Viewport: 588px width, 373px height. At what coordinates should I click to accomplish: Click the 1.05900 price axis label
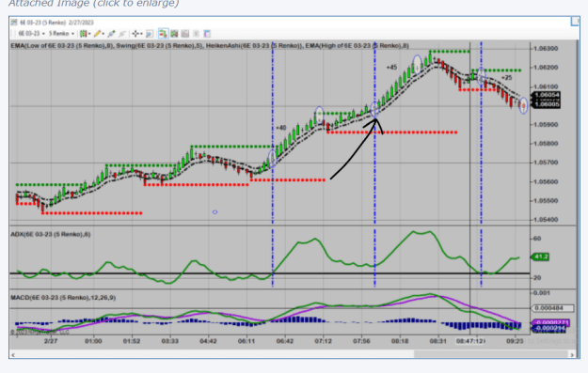[546, 125]
